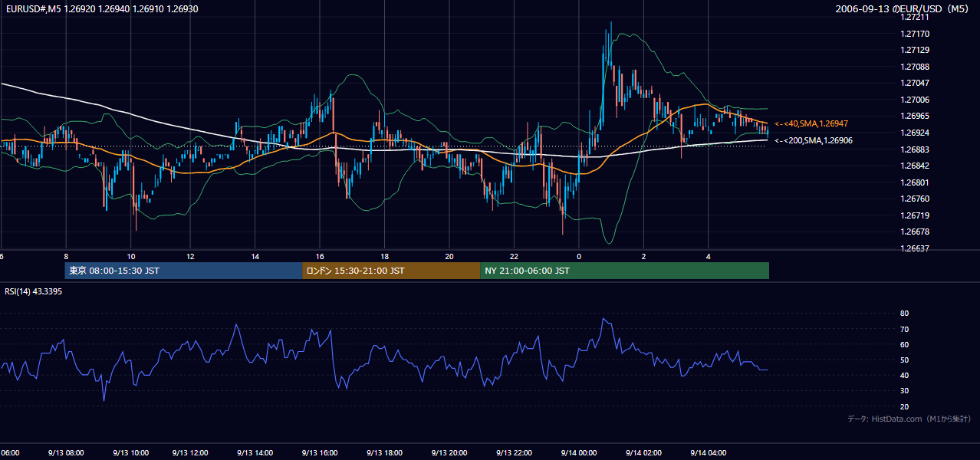
Task: Click price axis value 1.27088
Action: click(916, 67)
